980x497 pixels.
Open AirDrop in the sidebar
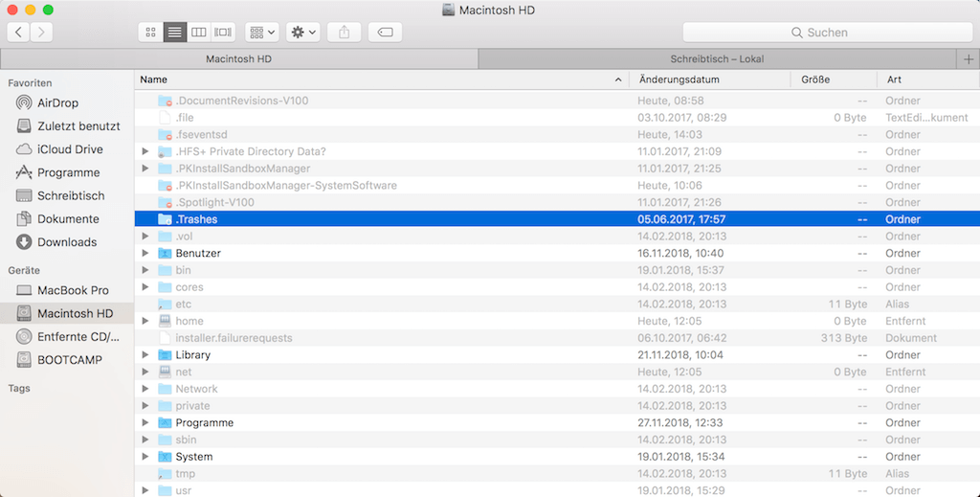coord(67,102)
